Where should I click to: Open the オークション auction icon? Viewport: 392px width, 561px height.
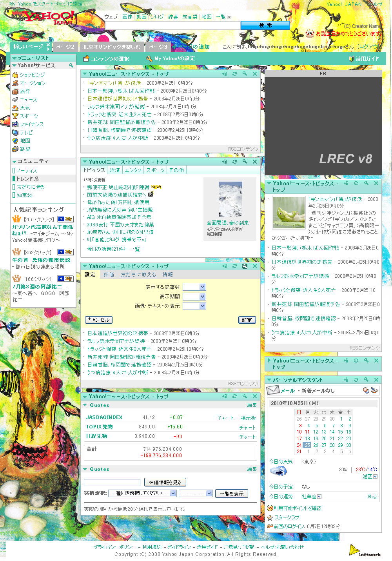coord(15,83)
